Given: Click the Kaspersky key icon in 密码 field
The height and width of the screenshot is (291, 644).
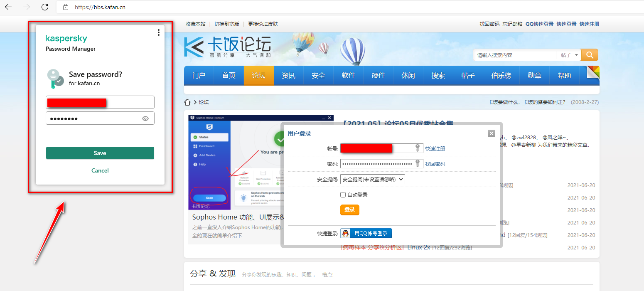Looking at the screenshot, I should point(418,163).
